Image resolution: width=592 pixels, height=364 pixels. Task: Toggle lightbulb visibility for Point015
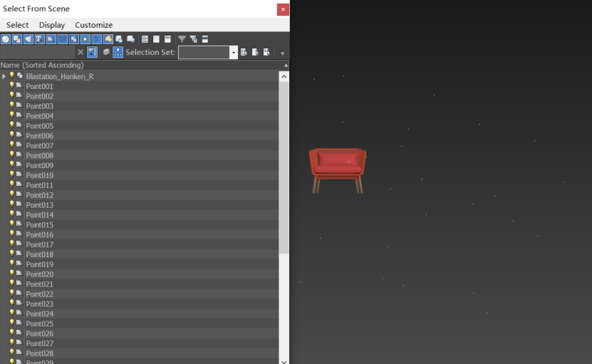(x=11, y=224)
